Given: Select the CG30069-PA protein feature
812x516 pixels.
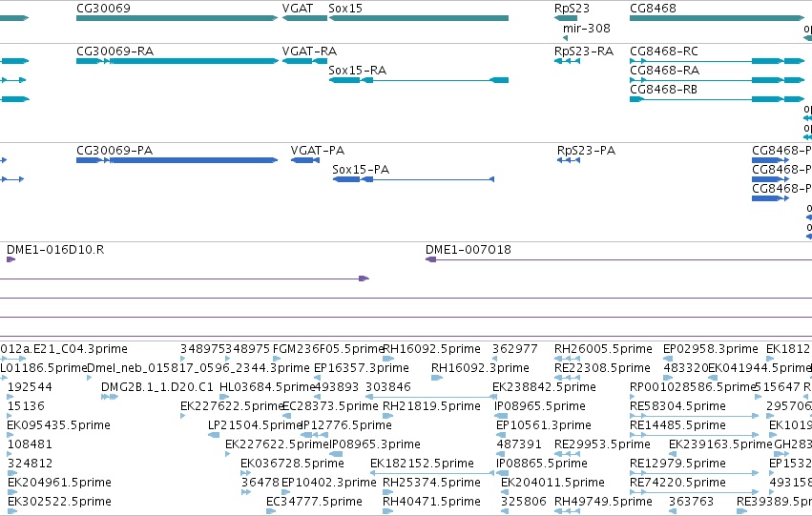Looking at the screenshot, I should (177, 160).
